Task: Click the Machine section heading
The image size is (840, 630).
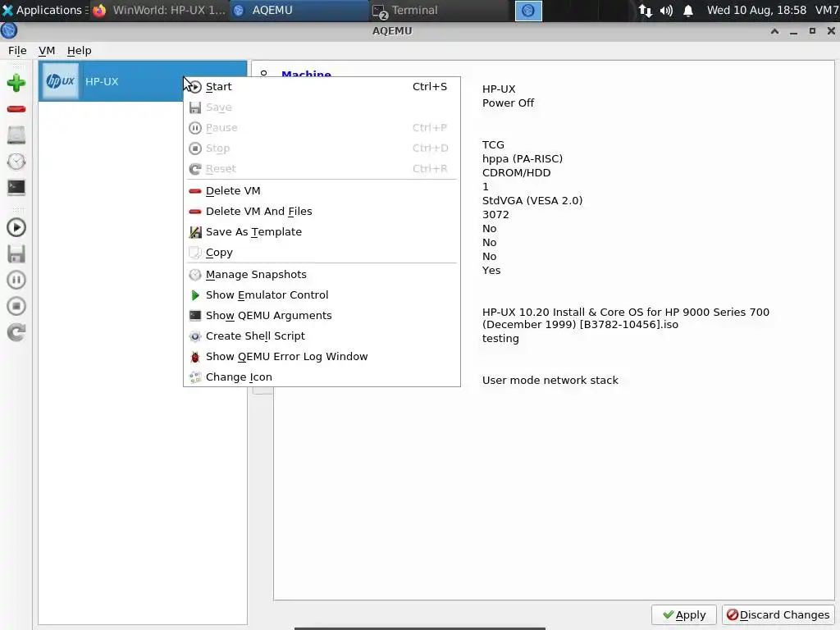Action: coord(306,75)
